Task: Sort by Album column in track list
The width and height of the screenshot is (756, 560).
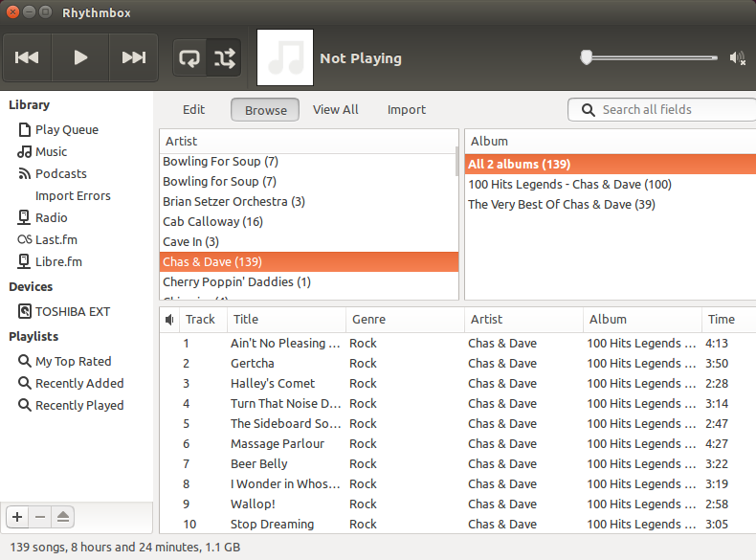Action: point(642,320)
